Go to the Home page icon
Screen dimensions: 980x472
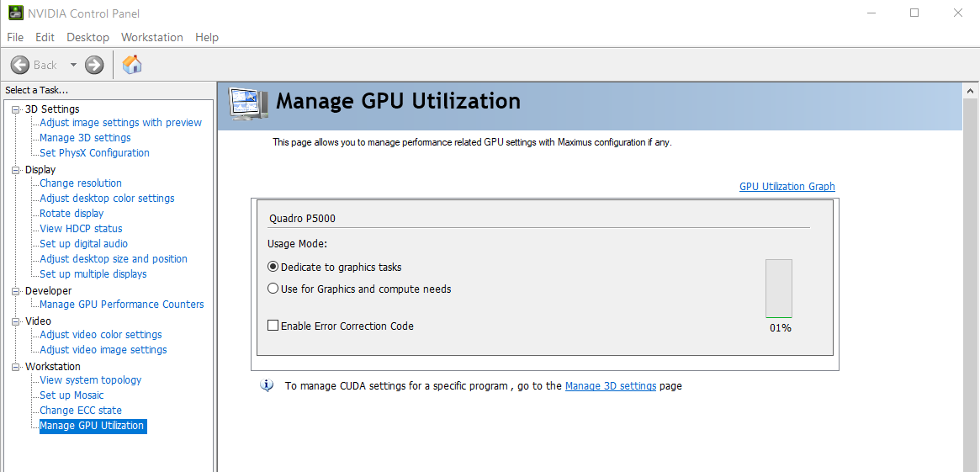(x=132, y=65)
